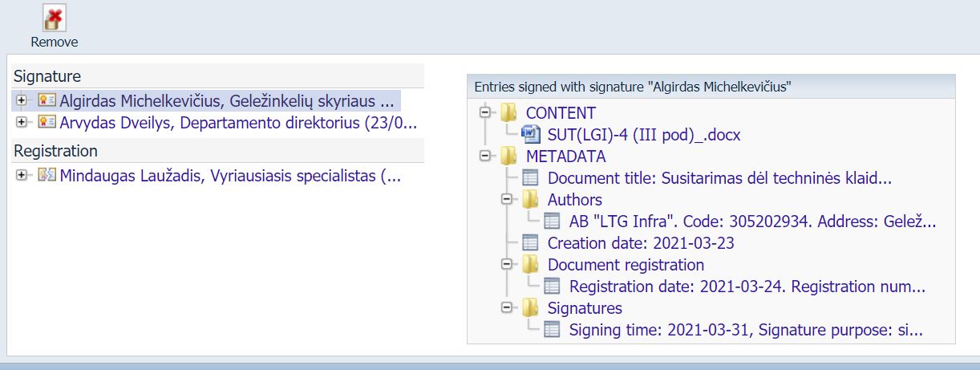
Task: Click the METADATA folder icon
Action: (x=509, y=157)
